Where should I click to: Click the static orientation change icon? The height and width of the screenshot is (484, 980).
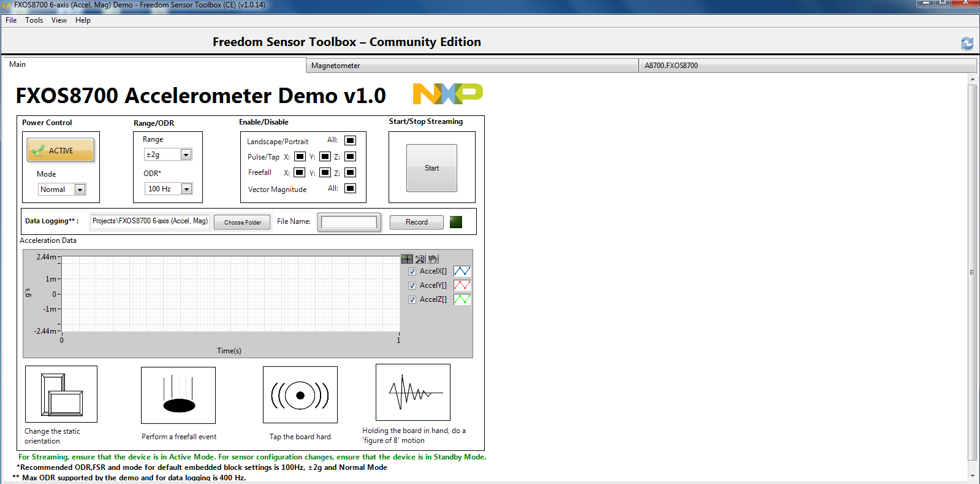click(61, 394)
